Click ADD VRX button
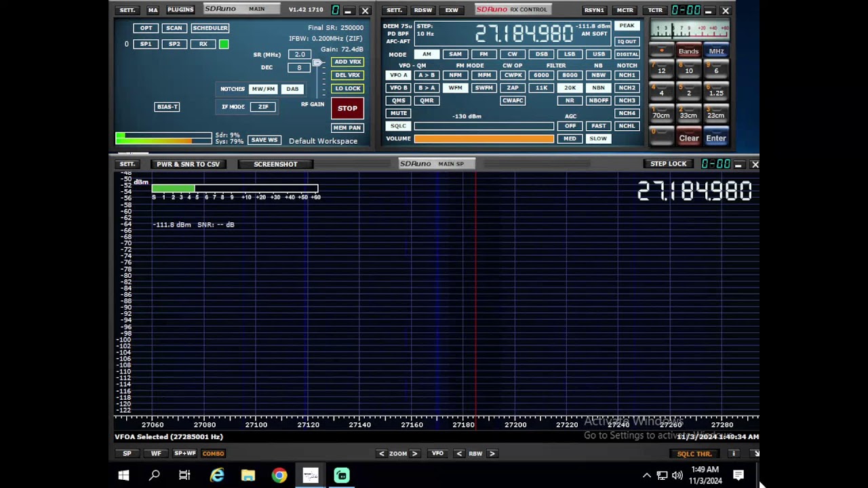 click(347, 62)
